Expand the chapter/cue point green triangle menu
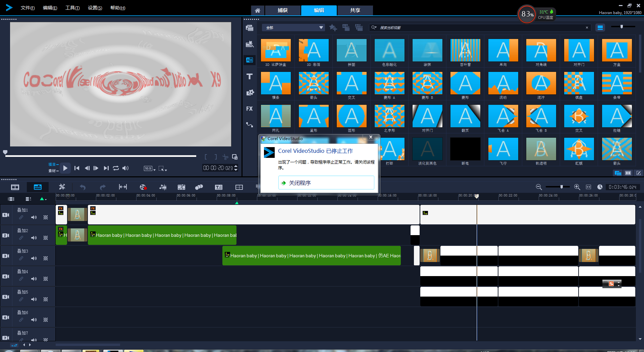Image resolution: width=644 pixels, height=352 pixels. coord(43,199)
